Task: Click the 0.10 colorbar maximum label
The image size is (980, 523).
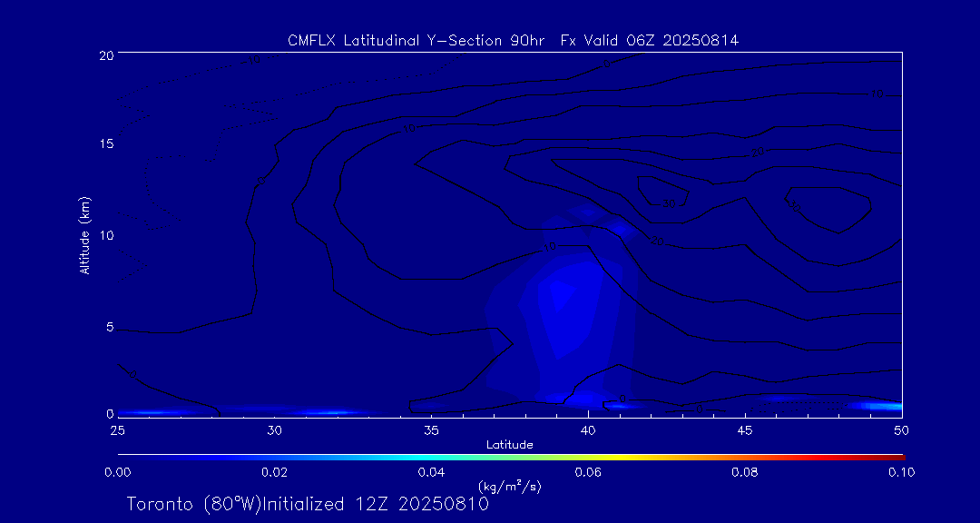Action: click(x=901, y=472)
